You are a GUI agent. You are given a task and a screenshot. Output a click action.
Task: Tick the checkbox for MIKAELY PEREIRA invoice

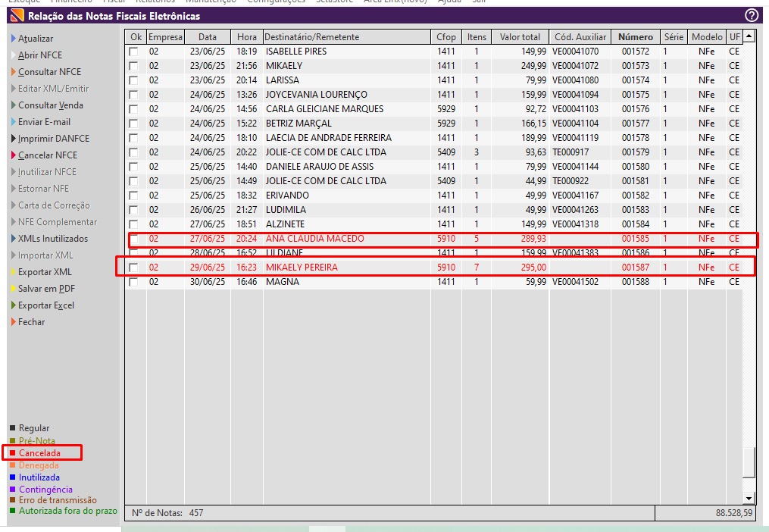[134, 268]
